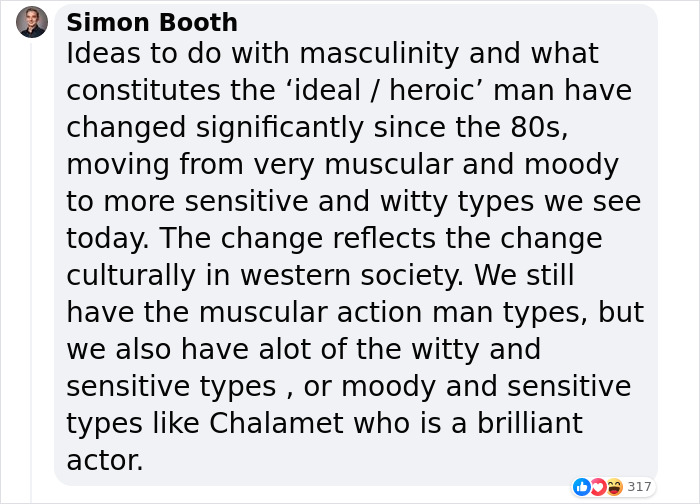
Task: Open the Simon Booth profile name link
Action: click(x=152, y=22)
